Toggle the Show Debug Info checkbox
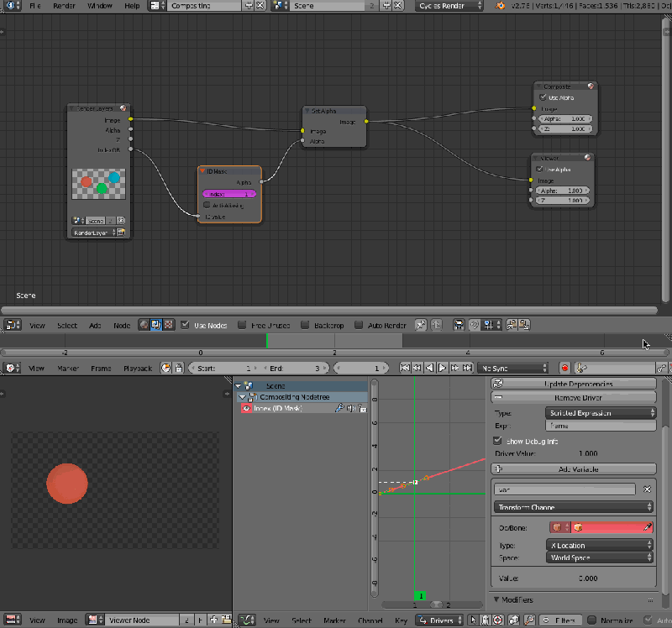 click(x=497, y=441)
